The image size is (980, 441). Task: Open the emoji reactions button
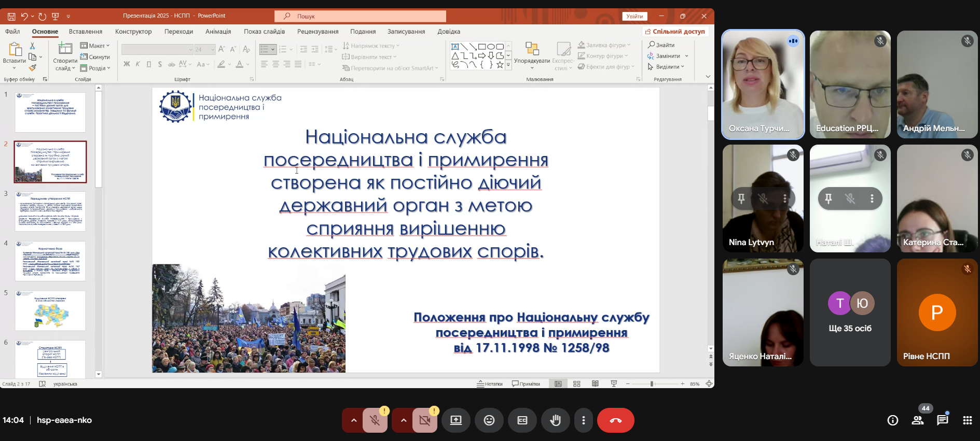(x=489, y=420)
